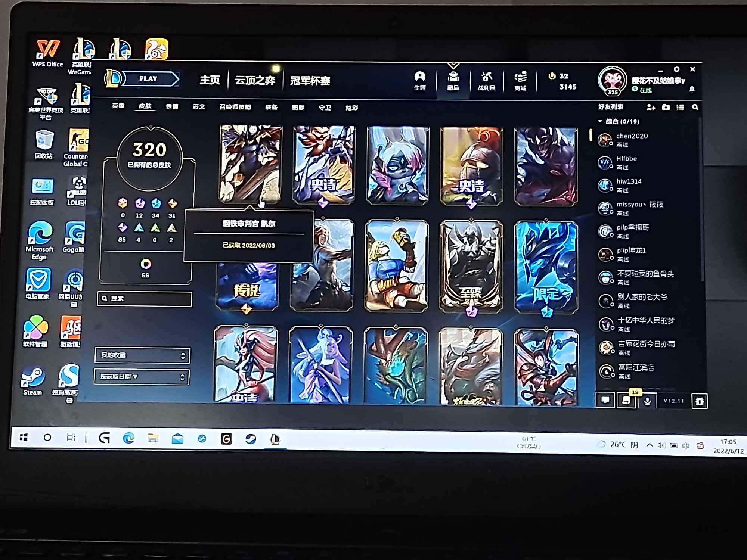747x560 pixels.
Task: Switch to the 装备 items tab
Action: coord(271,108)
